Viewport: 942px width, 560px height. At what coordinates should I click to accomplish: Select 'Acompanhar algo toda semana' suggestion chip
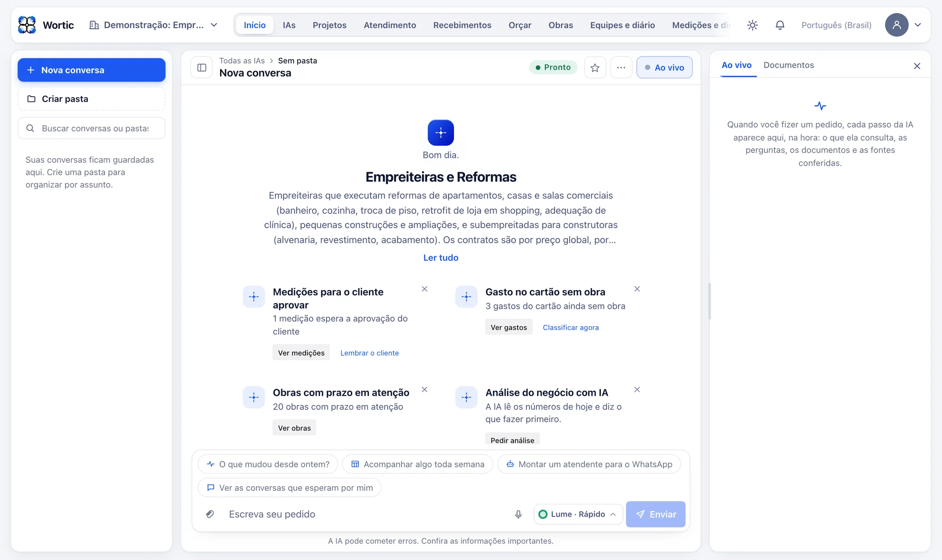[417, 464]
